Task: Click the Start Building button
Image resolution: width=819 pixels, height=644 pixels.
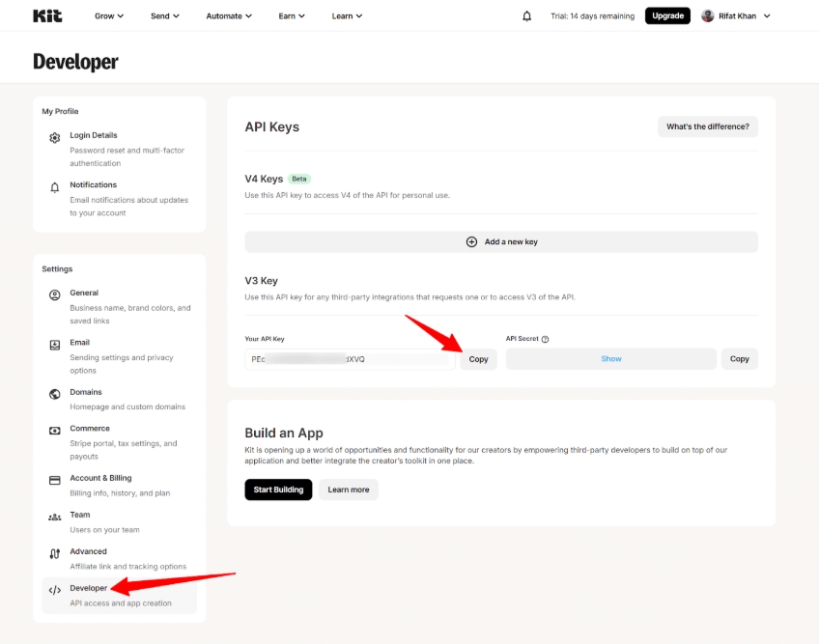Action: 278,490
